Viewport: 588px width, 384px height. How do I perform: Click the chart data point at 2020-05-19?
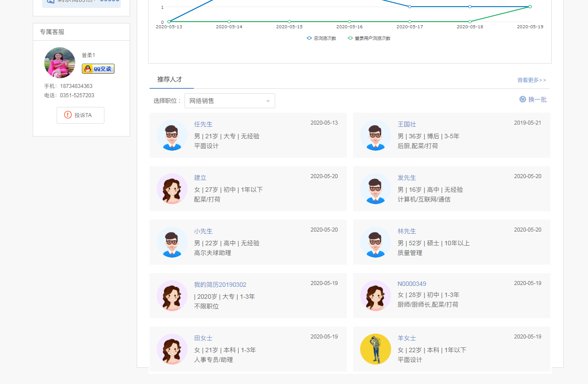[x=530, y=7]
